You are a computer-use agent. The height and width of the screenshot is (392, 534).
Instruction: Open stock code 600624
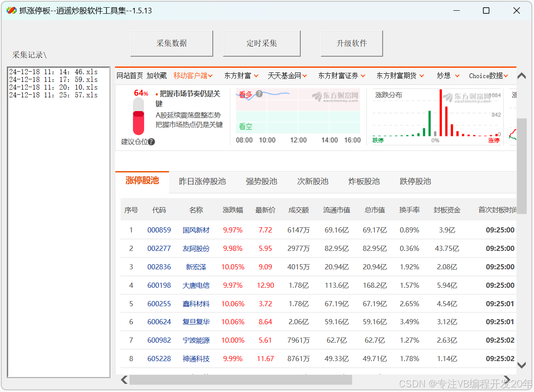pos(159,322)
